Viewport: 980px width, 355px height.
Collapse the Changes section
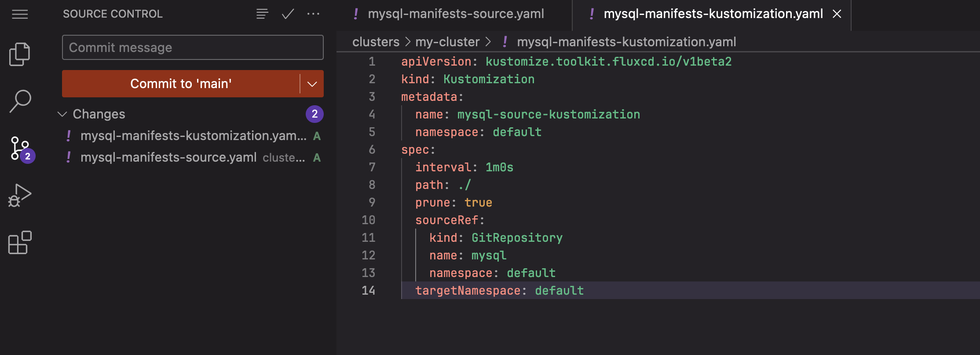(x=62, y=114)
